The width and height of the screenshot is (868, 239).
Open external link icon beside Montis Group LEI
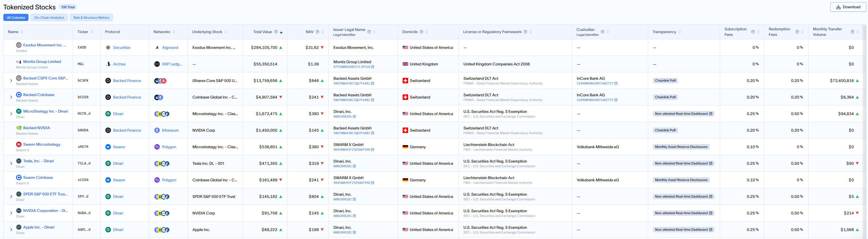372,67
